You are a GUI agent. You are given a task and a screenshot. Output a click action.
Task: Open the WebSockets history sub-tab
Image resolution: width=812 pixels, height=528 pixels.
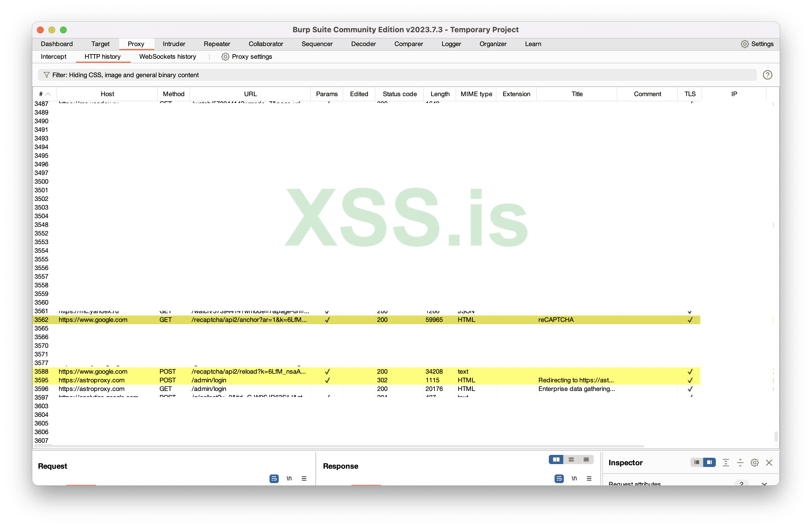pyautogui.click(x=168, y=57)
